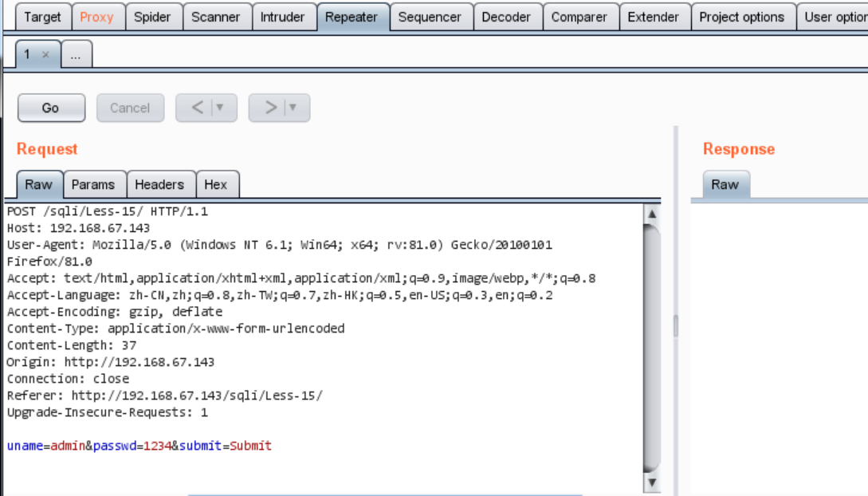The width and height of the screenshot is (868, 496).
Task: Click the Submit value in the request body
Action: (251, 446)
